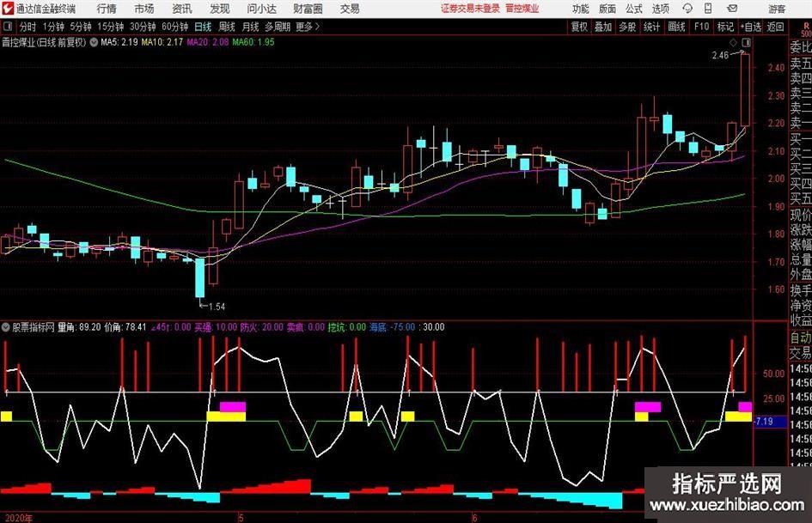Click the 2020年 label on timeline
Screen dimensions: 812x523
[19, 518]
